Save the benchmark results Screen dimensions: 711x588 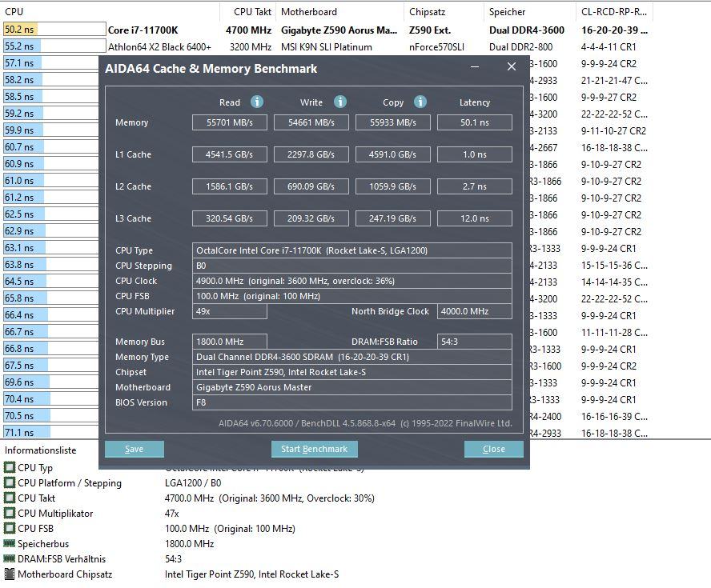pos(135,449)
